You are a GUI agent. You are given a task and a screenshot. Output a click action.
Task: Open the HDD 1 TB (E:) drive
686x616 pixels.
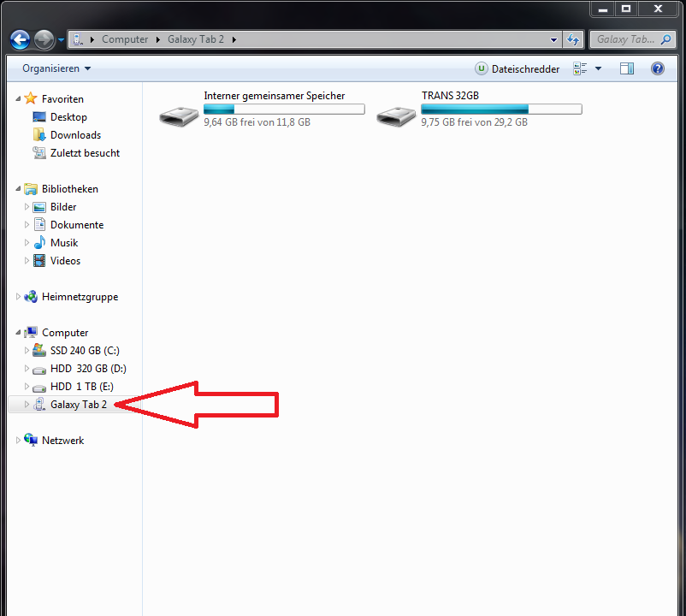coord(82,387)
